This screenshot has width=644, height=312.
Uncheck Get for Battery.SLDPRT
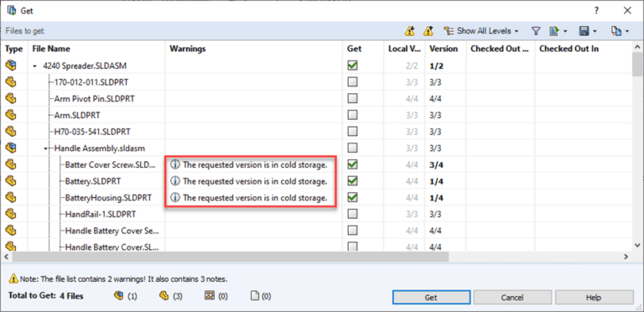352,181
